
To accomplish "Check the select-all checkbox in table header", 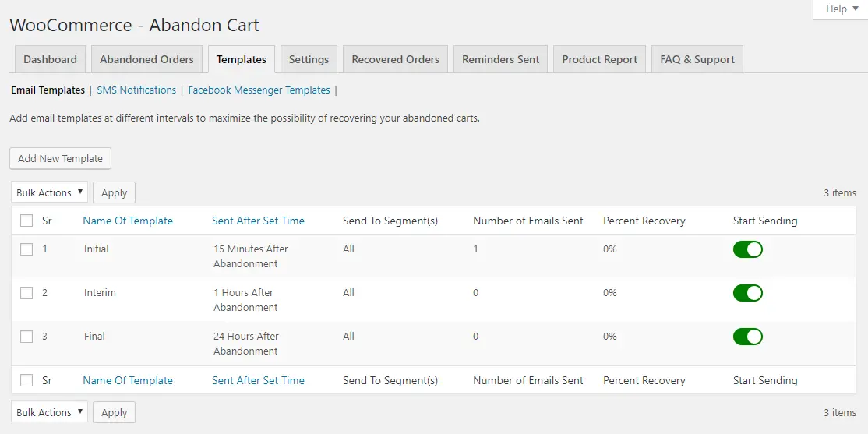I will (26, 221).
